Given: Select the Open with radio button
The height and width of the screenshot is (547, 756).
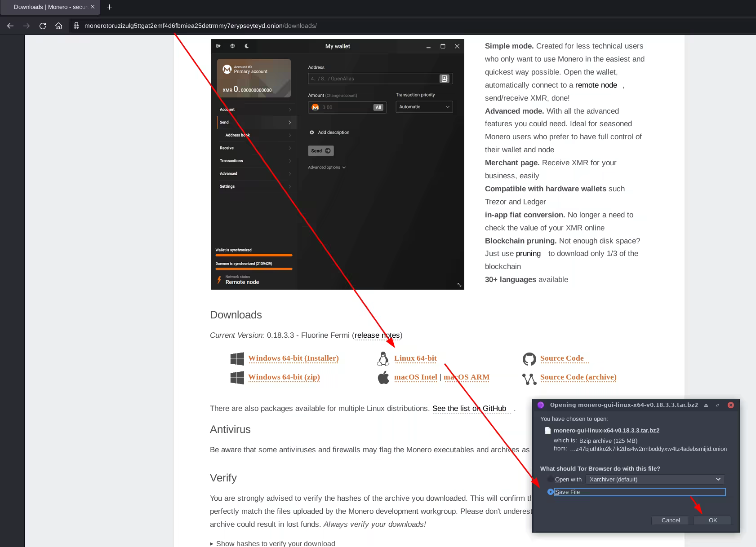Looking at the screenshot, I should [x=551, y=479].
